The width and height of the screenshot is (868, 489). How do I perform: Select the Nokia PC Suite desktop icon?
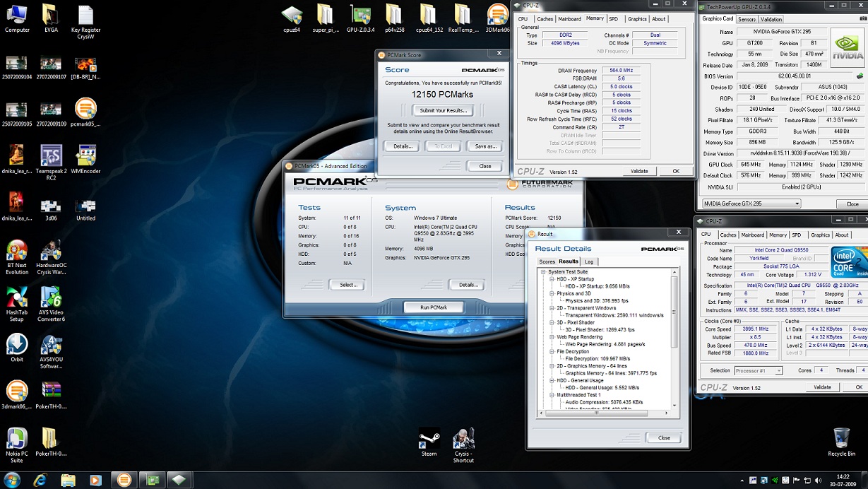point(17,445)
